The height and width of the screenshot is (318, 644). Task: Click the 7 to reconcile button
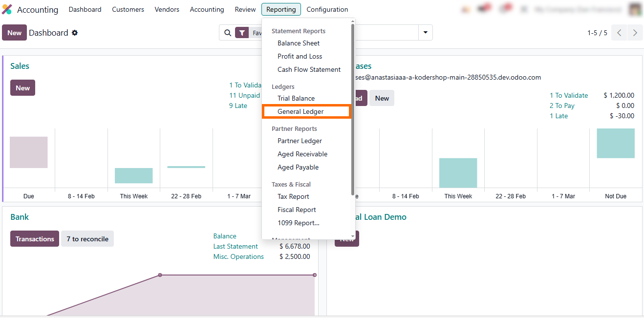click(87, 239)
